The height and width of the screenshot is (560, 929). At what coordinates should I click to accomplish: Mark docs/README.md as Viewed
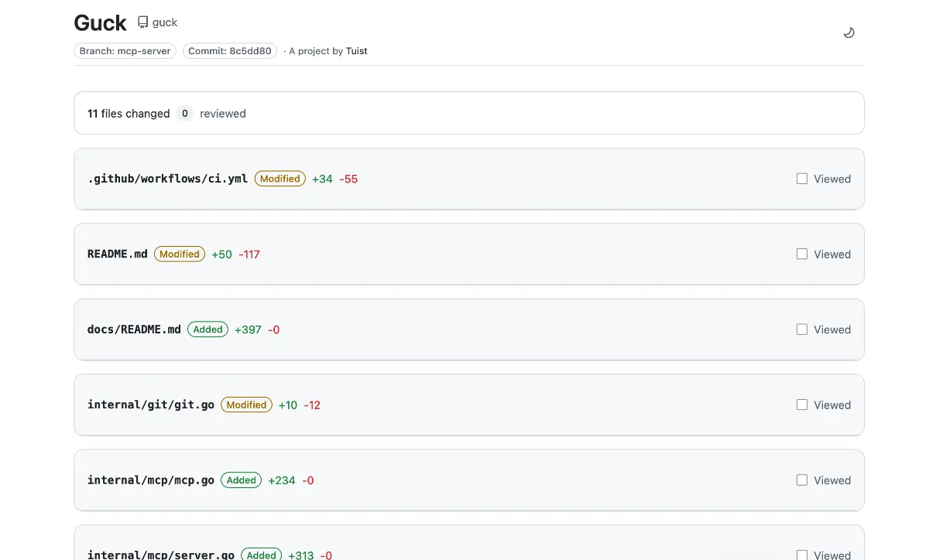[802, 329]
